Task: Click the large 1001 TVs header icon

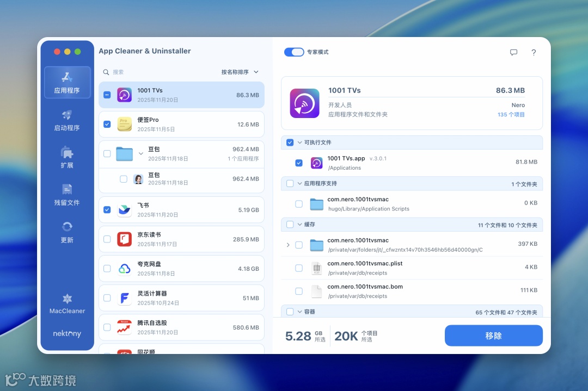Action: point(304,103)
